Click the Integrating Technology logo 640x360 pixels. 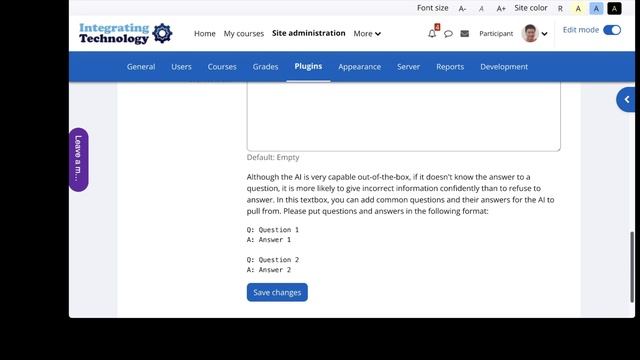[x=126, y=33]
